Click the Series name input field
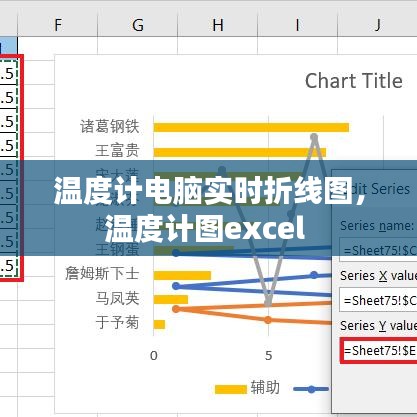 coord(378,250)
